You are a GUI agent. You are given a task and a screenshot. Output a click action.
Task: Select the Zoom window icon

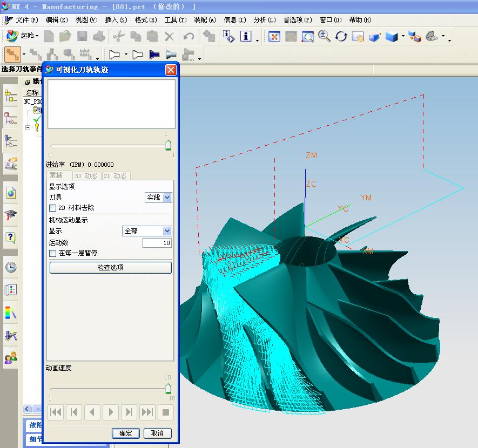307,37
